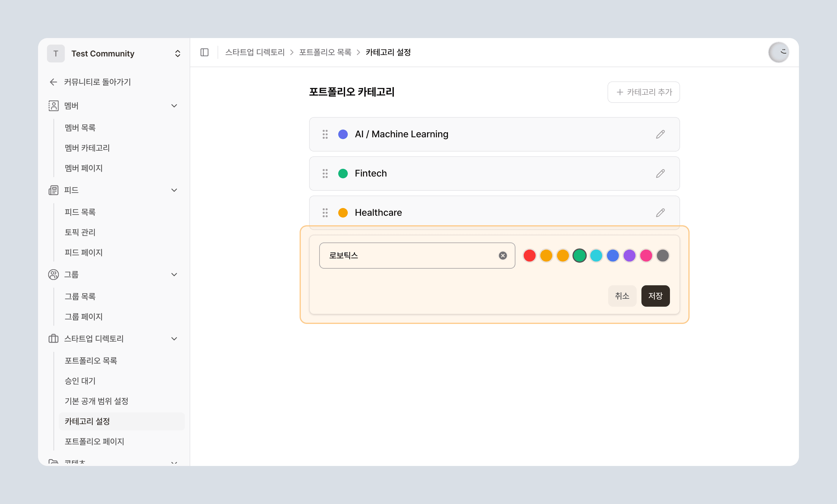Open 승인 대기
The height and width of the screenshot is (504, 837).
click(80, 381)
